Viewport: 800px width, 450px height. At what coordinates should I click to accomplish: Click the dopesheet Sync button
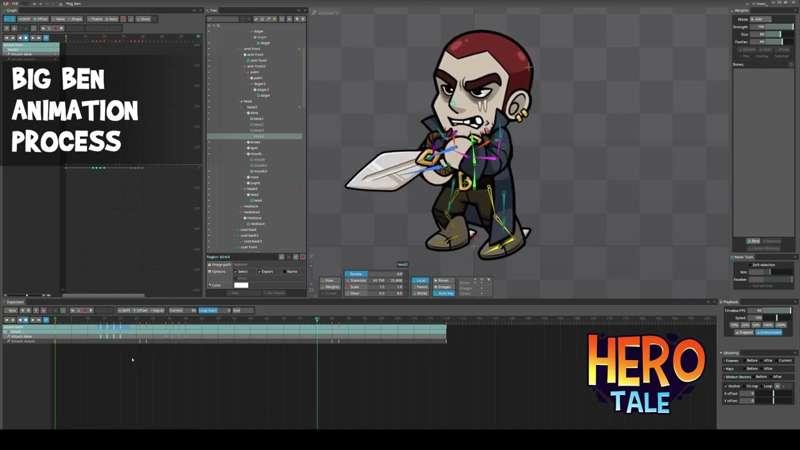[11, 310]
